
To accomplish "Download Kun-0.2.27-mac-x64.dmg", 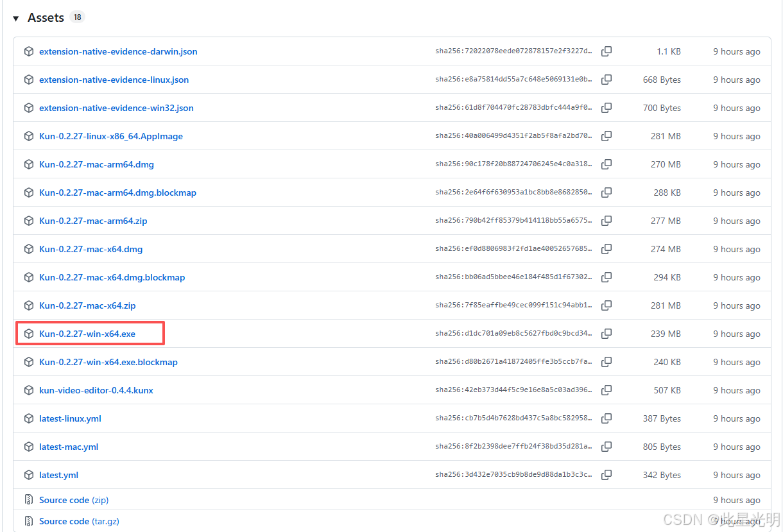I will [x=91, y=249].
